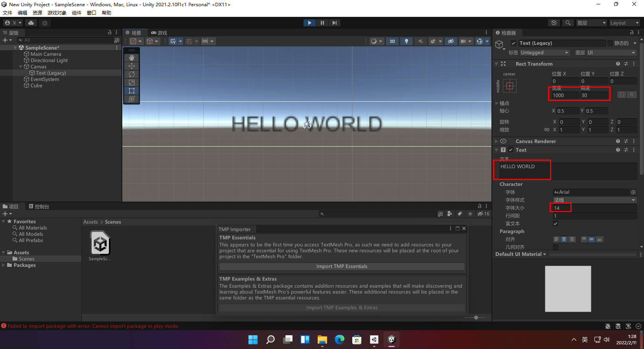Select Main Camera in Hierarchy
644x349 pixels.
click(46, 54)
